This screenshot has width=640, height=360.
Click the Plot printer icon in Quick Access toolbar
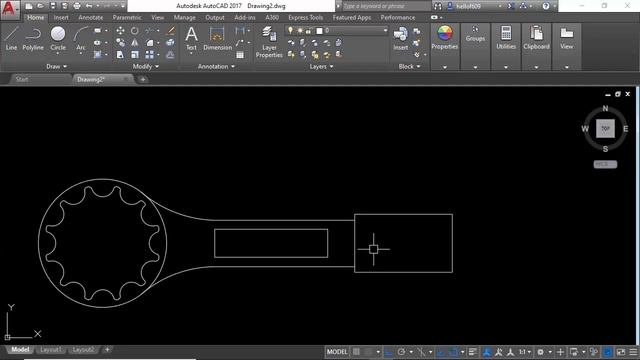point(77,6)
